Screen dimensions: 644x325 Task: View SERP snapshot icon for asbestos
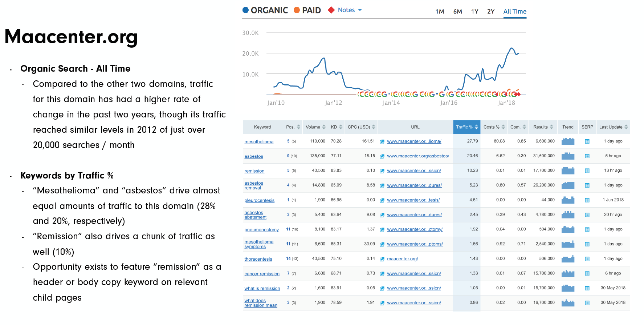click(587, 156)
